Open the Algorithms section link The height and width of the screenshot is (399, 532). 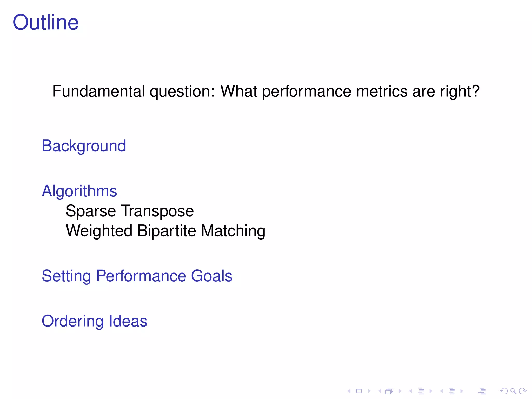pos(79,191)
